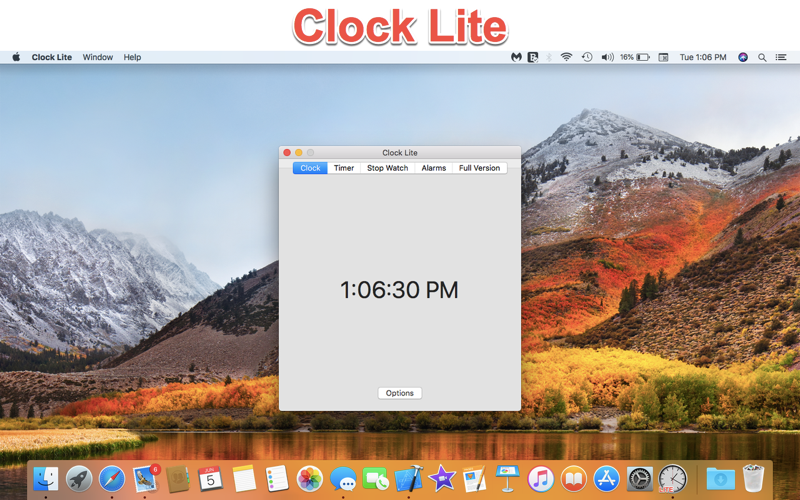Open the Stop Watch tab
This screenshot has width=800, height=500.
[388, 168]
